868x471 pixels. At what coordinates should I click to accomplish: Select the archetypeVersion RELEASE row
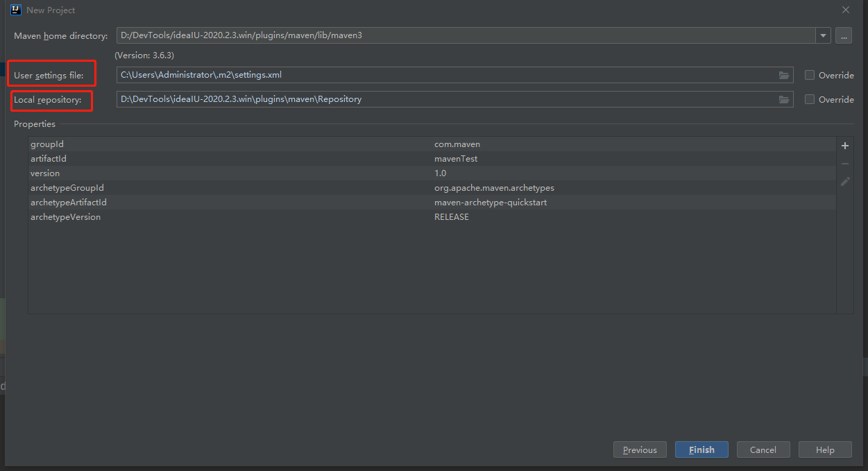coord(432,217)
